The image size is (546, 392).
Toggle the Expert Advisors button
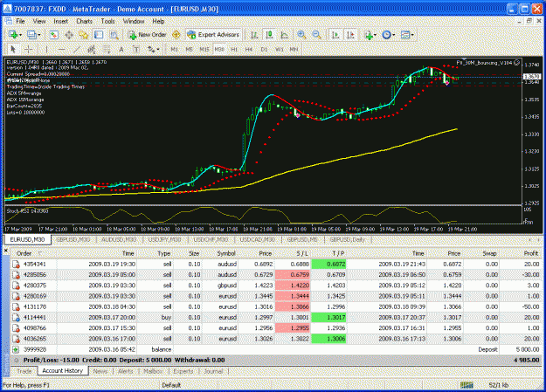213,35
